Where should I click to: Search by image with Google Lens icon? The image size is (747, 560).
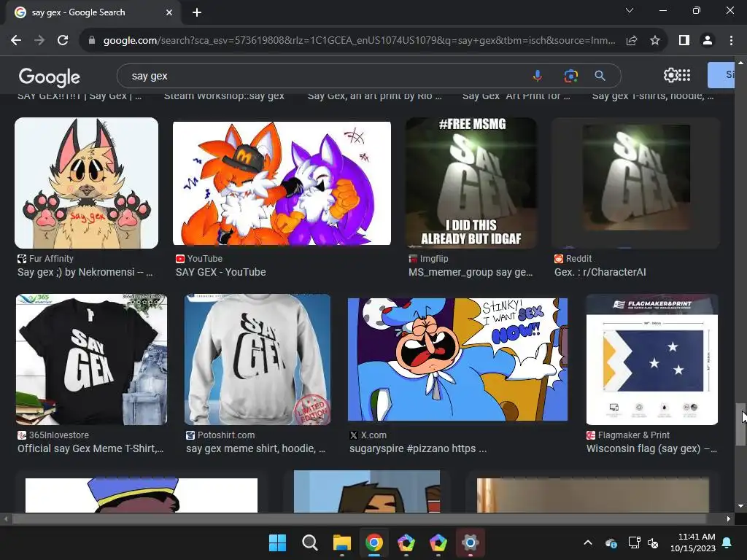(x=570, y=76)
